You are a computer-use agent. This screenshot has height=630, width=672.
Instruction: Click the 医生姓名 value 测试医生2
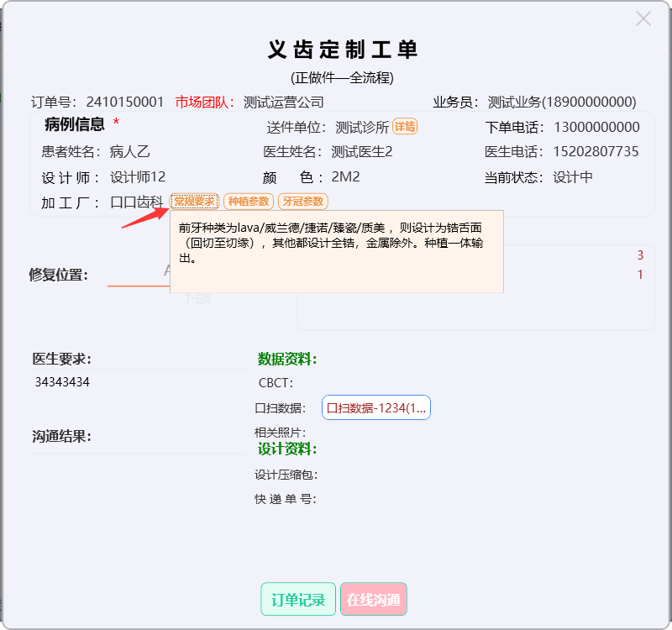coord(361,152)
